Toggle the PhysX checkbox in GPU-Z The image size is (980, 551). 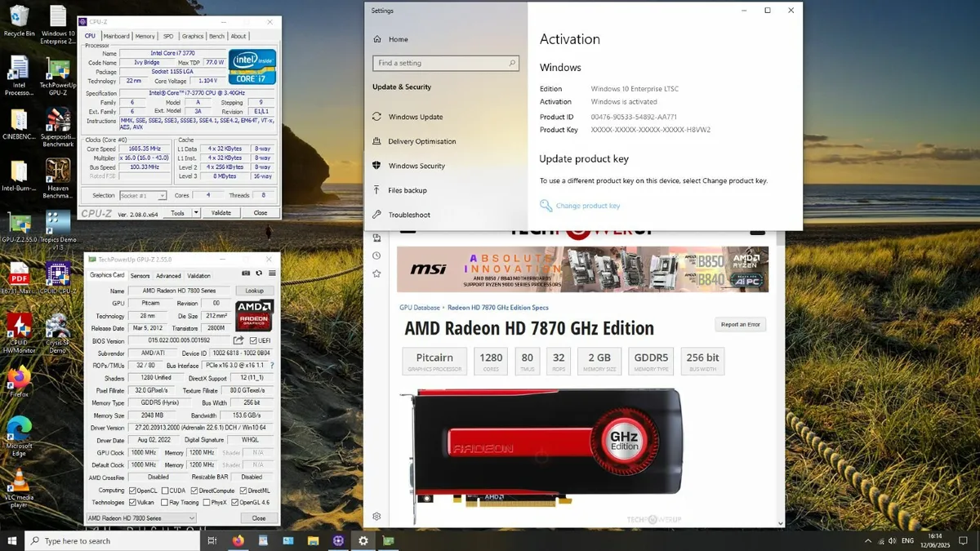(206, 503)
